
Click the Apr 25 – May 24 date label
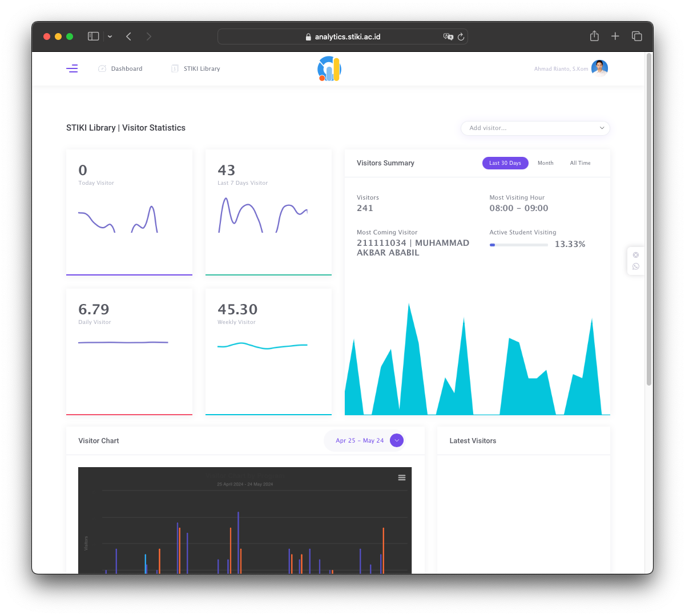point(360,441)
